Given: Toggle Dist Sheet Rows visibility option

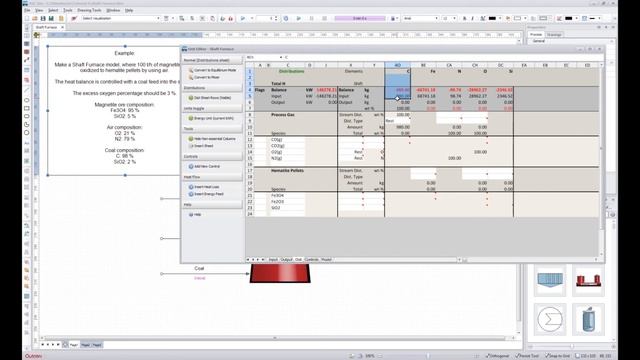Looking at the screenshot, I should pos(210,98).
